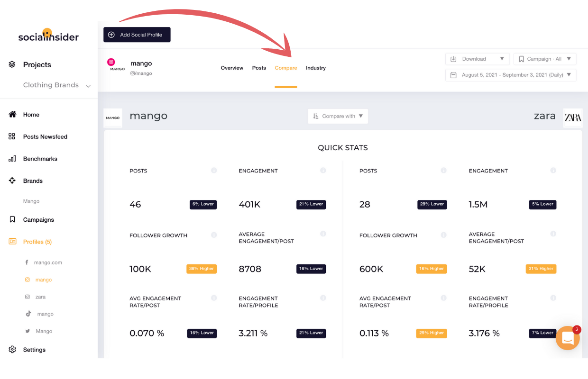588x379 pixels.
Task: Open the Campaign - All dropdown
Action: tap(545, 59)
